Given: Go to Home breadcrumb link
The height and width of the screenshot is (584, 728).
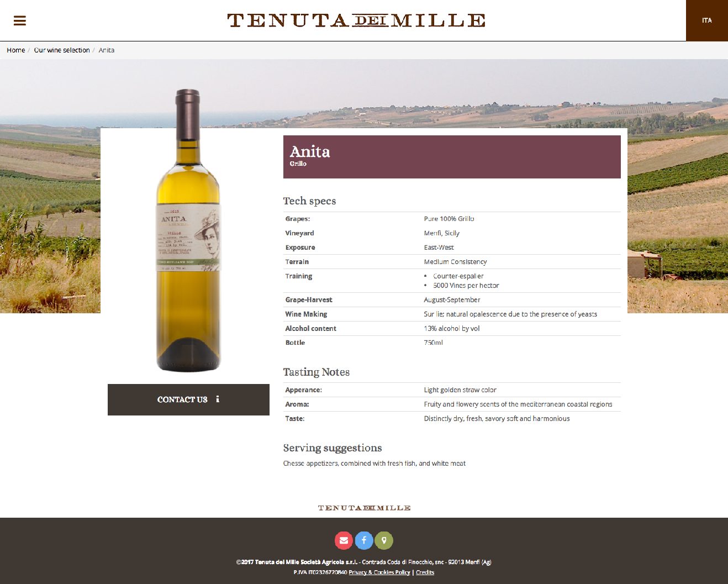Looking at the screenshot, I should (x=16, y=50).
